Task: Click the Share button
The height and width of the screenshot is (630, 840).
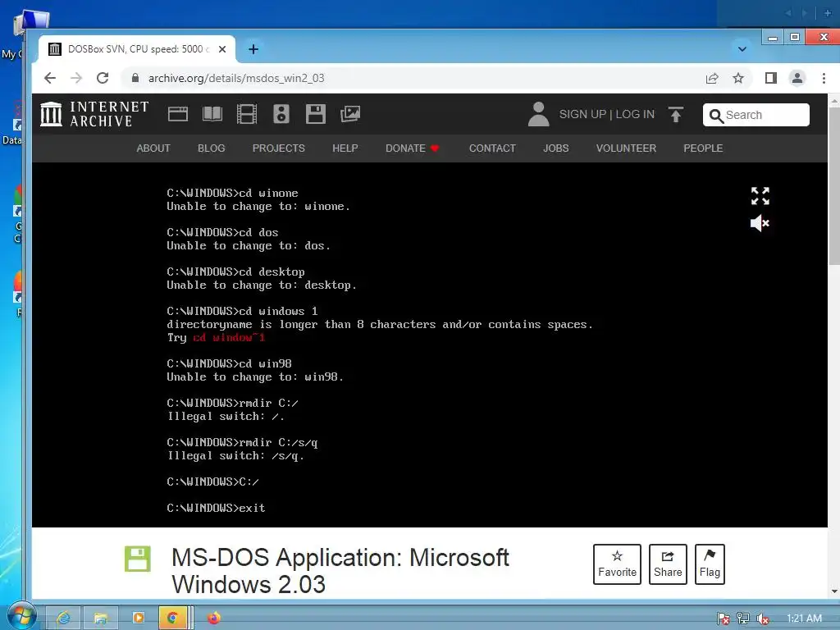Action: click(668, 564)
